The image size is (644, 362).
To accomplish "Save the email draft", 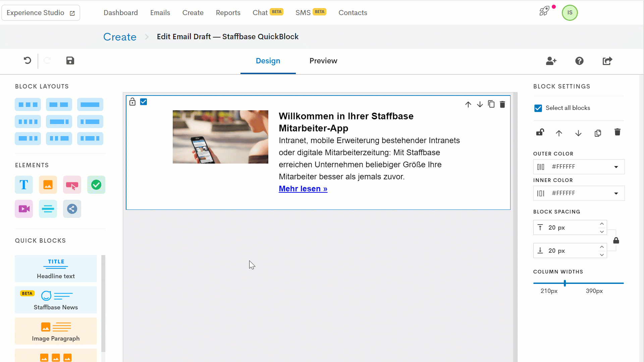I will click(x=70, y=61).
